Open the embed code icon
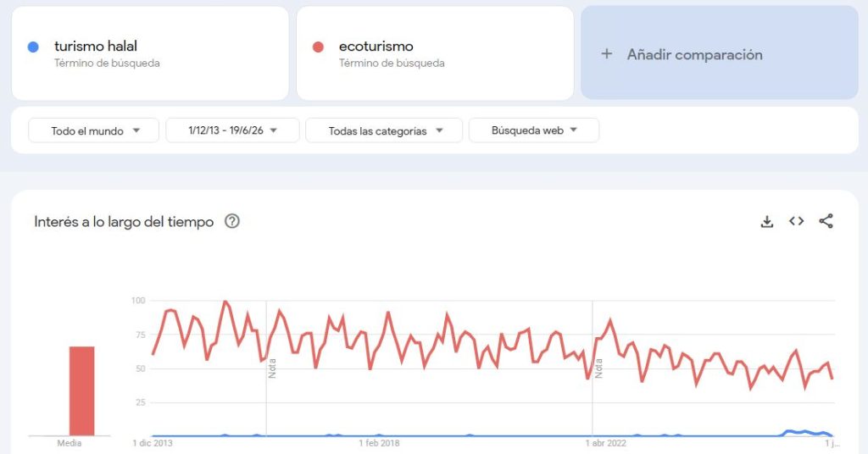Viewport: 868px width, 454px height. coord(797,221)
